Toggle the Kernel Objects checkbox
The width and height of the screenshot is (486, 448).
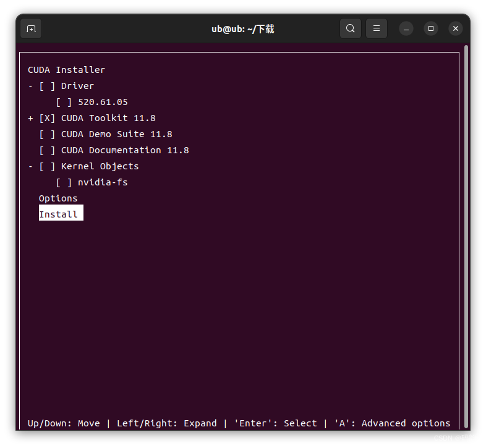[x=47, y=166]
